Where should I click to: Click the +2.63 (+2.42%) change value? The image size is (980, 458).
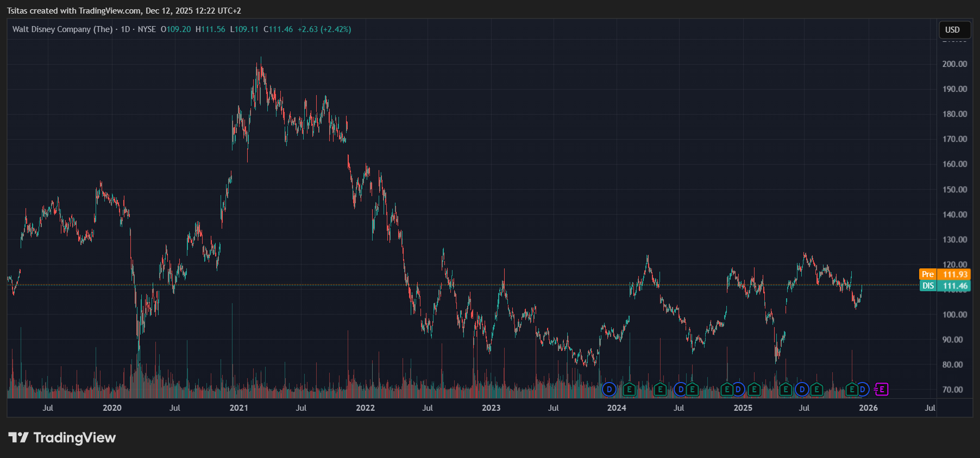tap(324, 29)
